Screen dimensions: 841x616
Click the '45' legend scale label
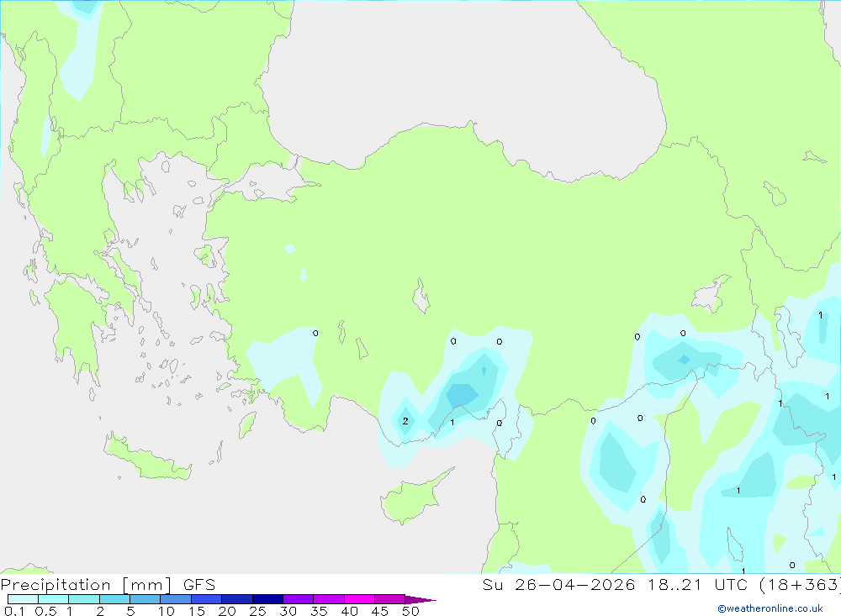click(380, 611)
